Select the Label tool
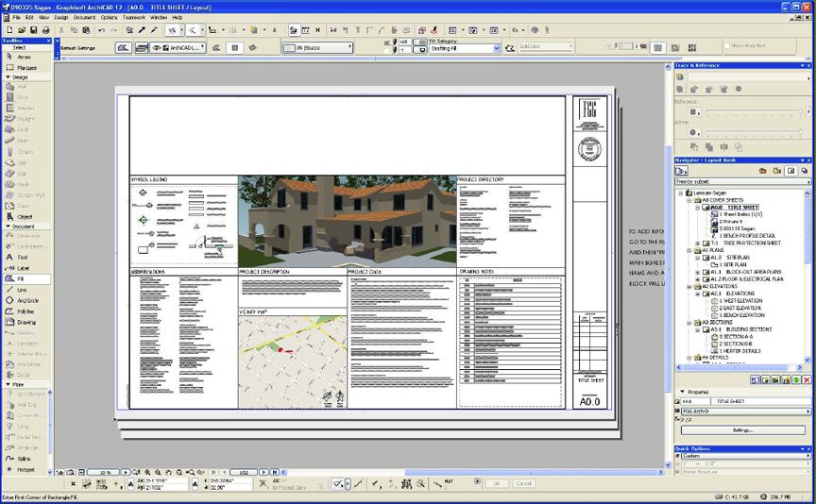816x504 pixels. (25, 268)
